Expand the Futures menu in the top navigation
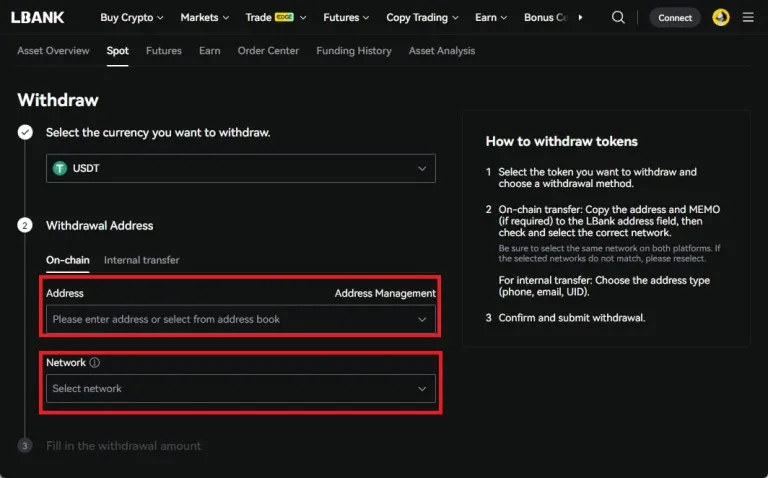Screen dimensions: 768x478 (346, 18)
